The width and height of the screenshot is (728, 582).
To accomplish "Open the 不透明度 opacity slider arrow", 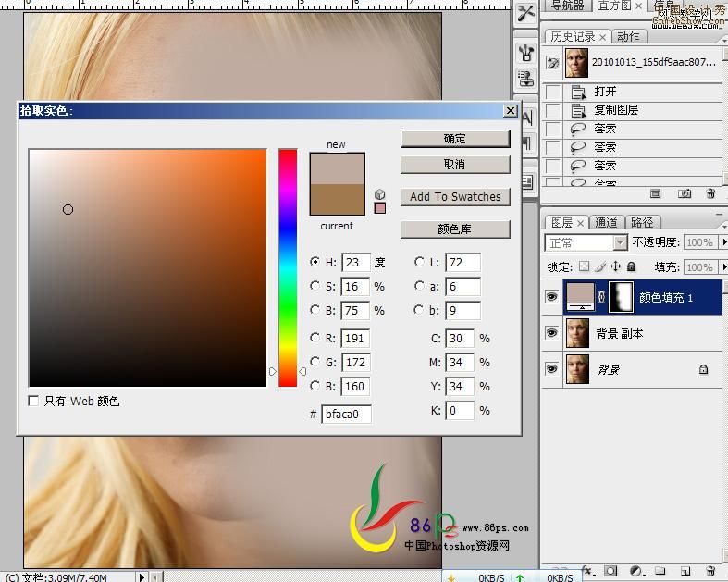I will [723, 242].
